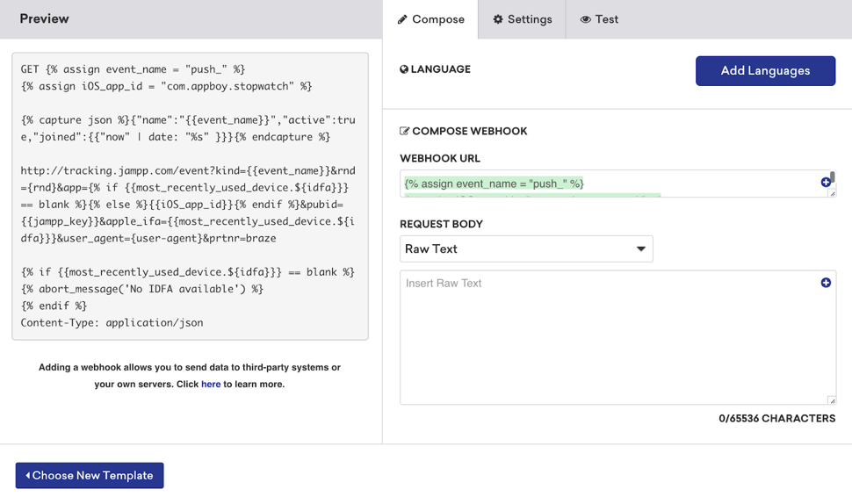852x504 pixels.
Task: Click the webhook preview code box
Action: pos(191,196)
